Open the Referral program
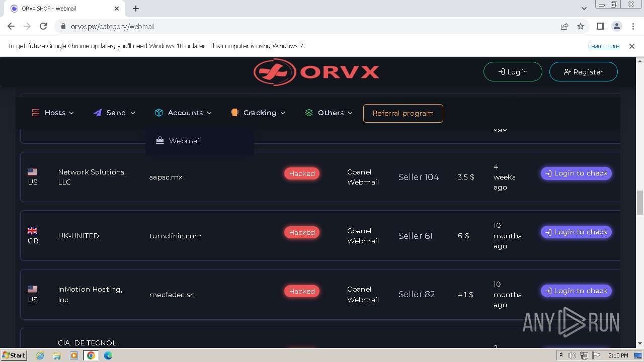Viewport: 644px width, 362px height. click(403, 113)
